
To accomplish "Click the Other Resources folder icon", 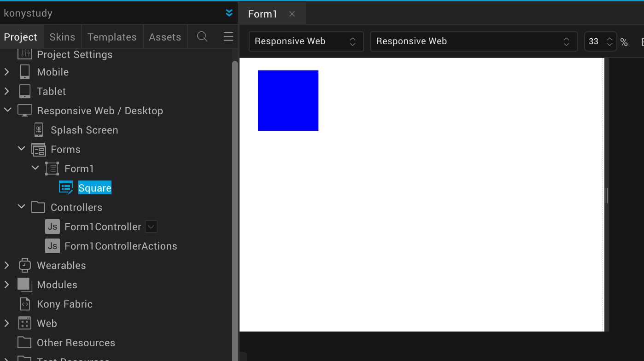I will coord(25,343).
